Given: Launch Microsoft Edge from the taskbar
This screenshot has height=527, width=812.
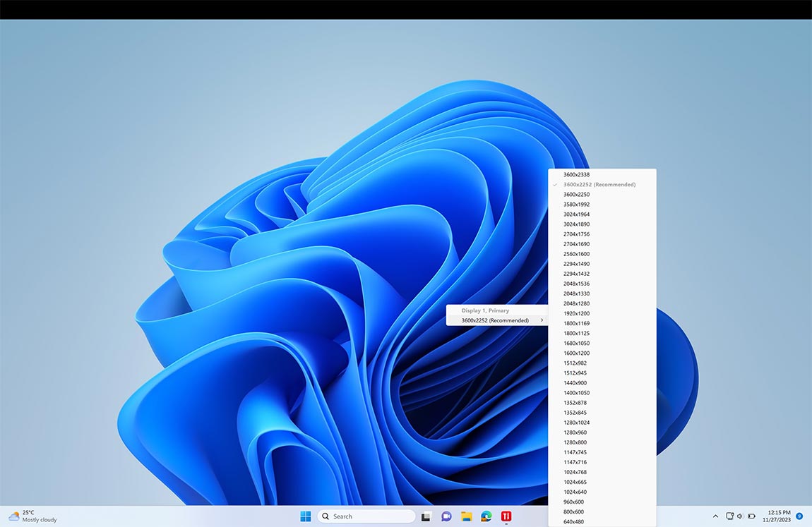Looking at the screenshot, I should (486, 516).
